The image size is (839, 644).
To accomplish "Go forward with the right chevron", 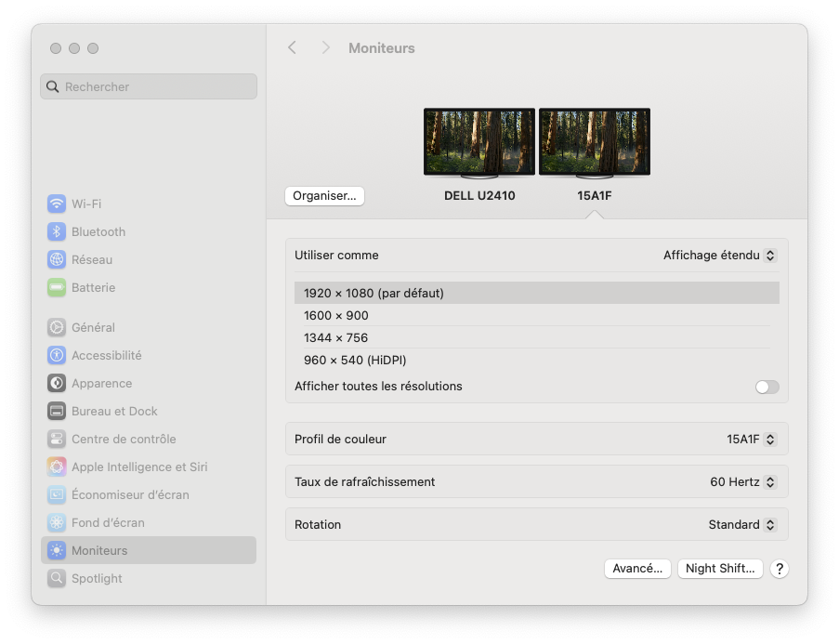I will (x=325, y=47).
